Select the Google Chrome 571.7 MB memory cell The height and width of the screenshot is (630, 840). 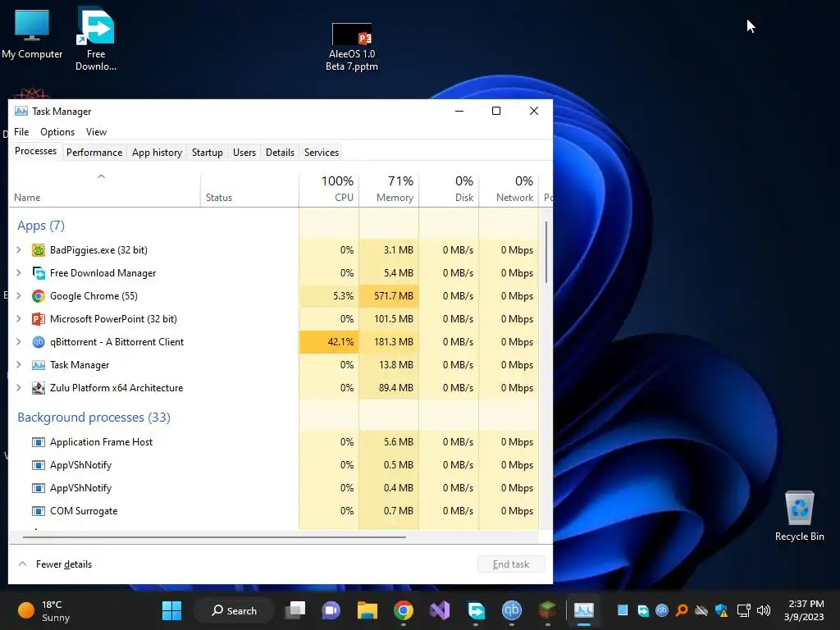(x=389, y=296)
